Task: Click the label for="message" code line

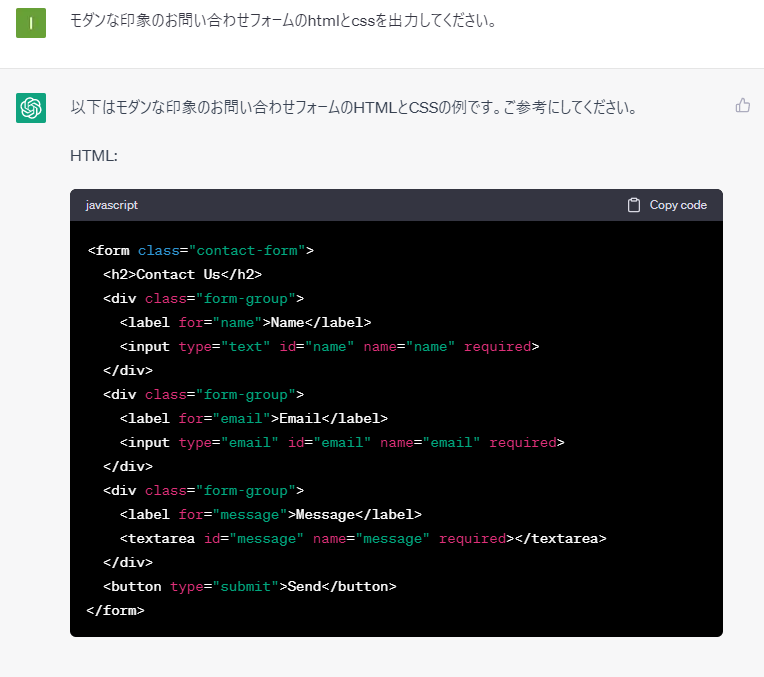Action: pos(270,515)
